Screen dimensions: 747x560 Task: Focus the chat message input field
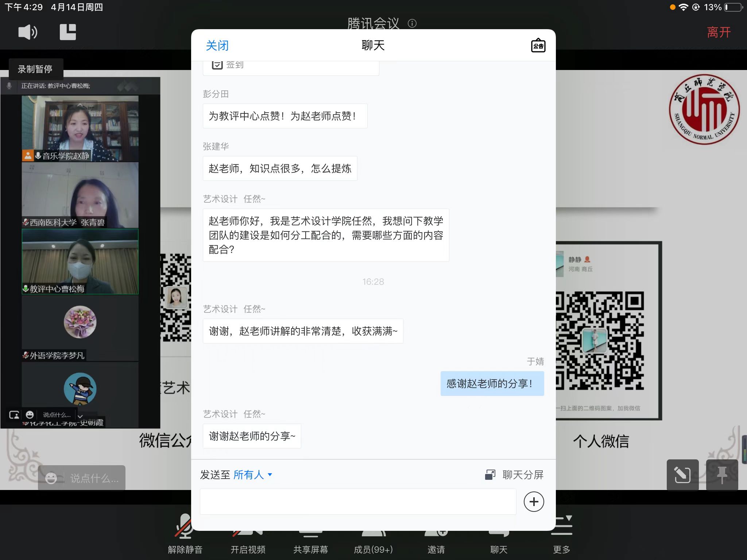358,502
